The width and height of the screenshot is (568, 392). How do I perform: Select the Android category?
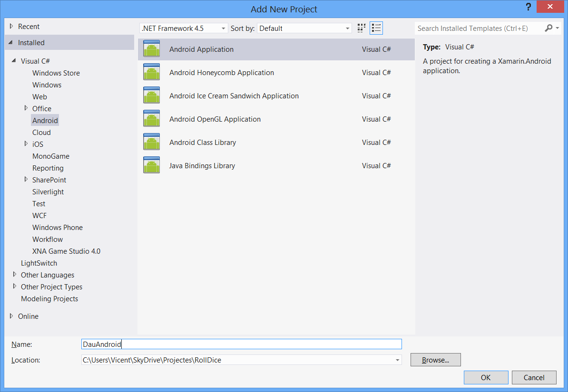[x=45, y=121]
